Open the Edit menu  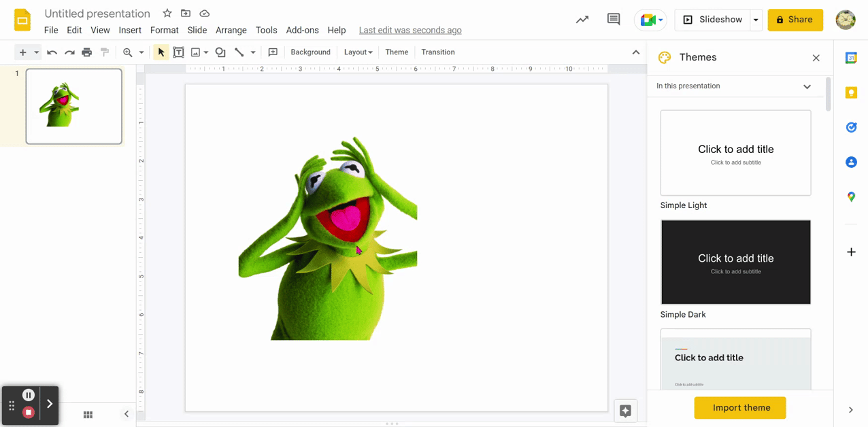point(74,30)
